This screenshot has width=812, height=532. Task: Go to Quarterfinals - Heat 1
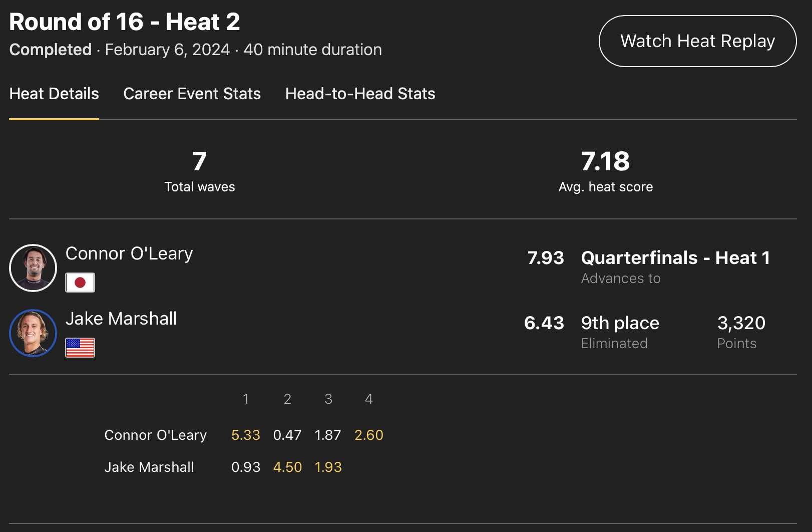point(675,258)
